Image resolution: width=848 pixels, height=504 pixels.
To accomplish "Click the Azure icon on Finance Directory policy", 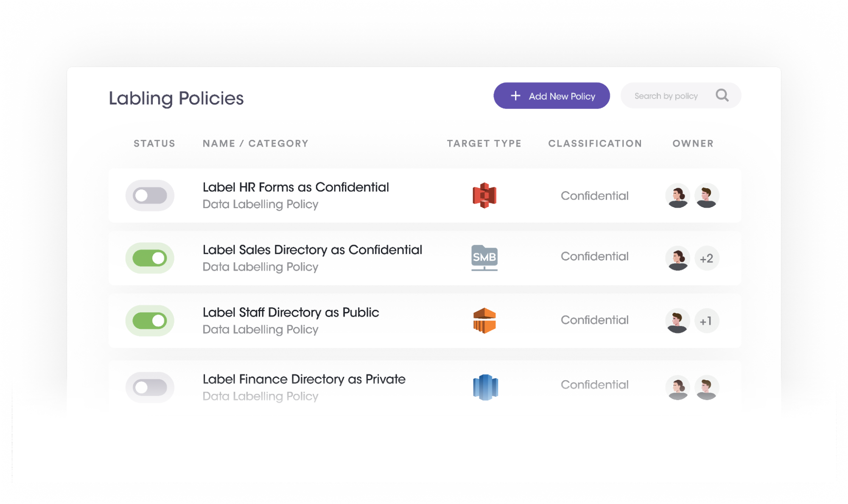I will [x=486, y=387].
